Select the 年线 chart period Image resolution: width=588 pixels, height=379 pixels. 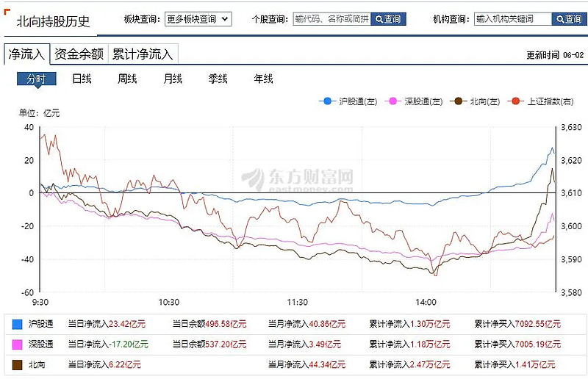(263, 79)
